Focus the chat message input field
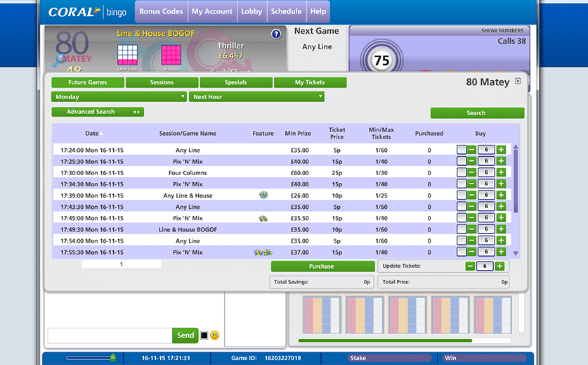This screenshot has width=588, height=365. [x=110, y=335]
